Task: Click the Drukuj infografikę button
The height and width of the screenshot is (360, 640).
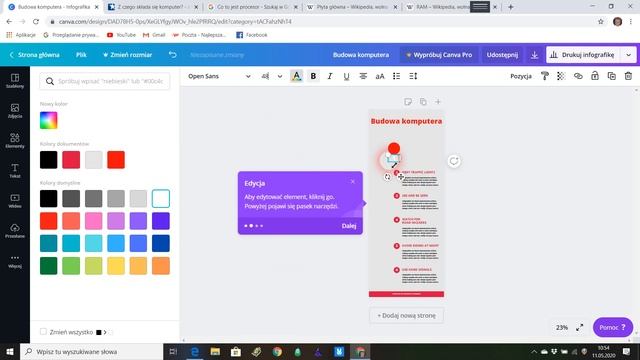Action: (583, 55)
